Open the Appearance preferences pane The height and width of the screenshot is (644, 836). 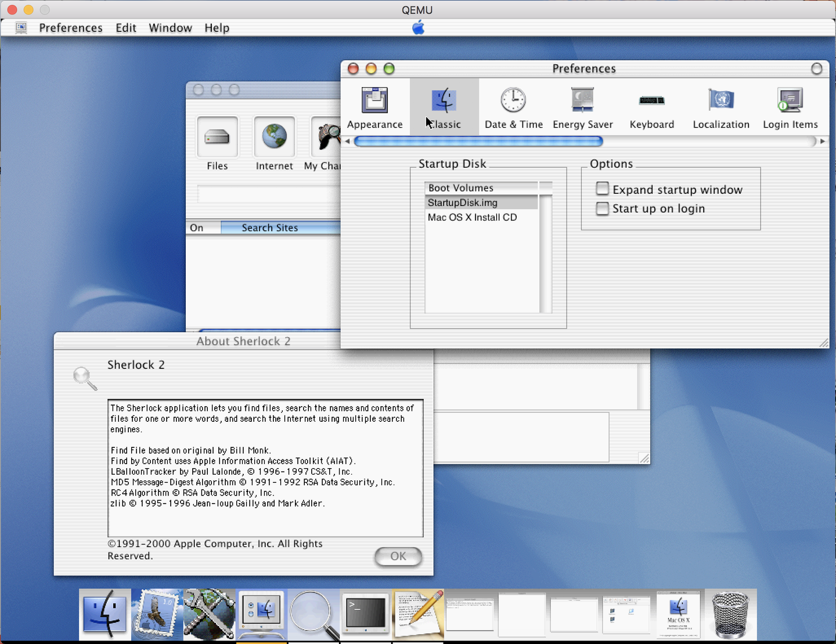point(374,107)
